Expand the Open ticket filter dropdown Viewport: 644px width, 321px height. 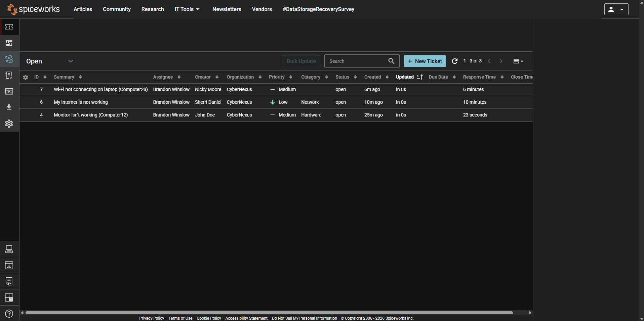point(71,61)
